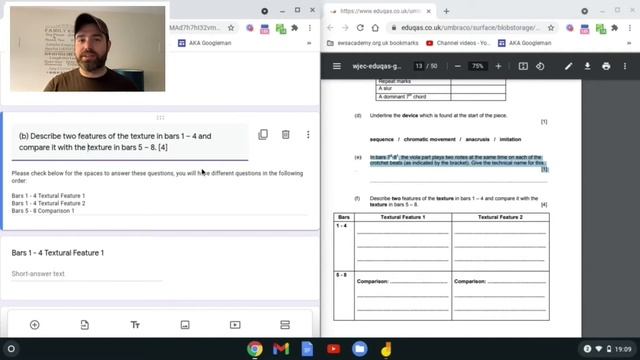This screenshot has width=640, height=360.
Task: Bookmark the left window page with star
Action: click(x=231, y=28)
